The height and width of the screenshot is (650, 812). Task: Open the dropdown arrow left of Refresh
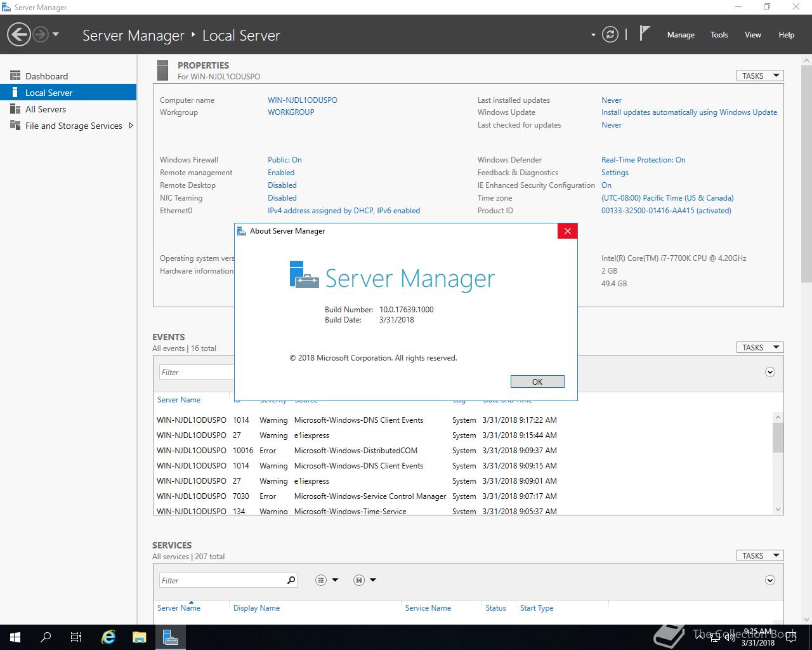(593, 35)
